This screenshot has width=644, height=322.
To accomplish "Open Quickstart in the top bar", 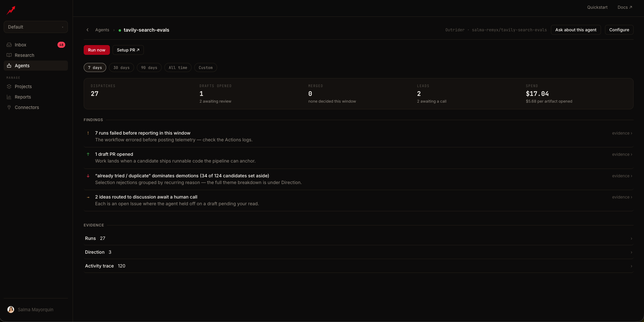I will click(597, 7).
